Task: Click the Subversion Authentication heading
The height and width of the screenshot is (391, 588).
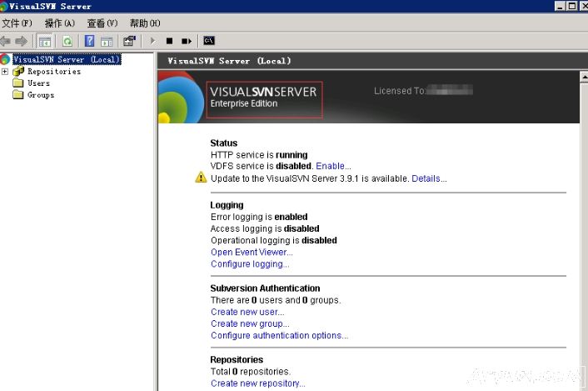Action: [x=265, y=288]
